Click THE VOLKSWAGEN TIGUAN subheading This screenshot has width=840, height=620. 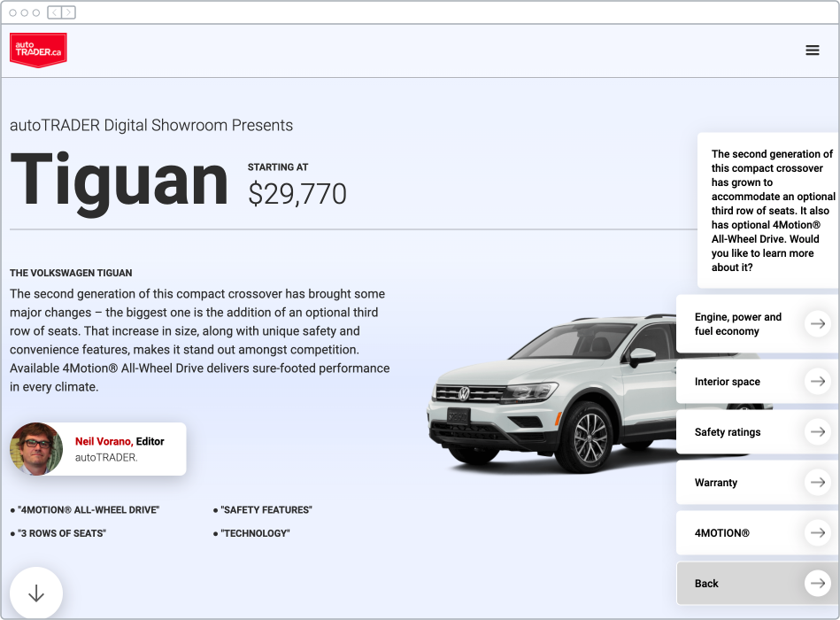71,273
